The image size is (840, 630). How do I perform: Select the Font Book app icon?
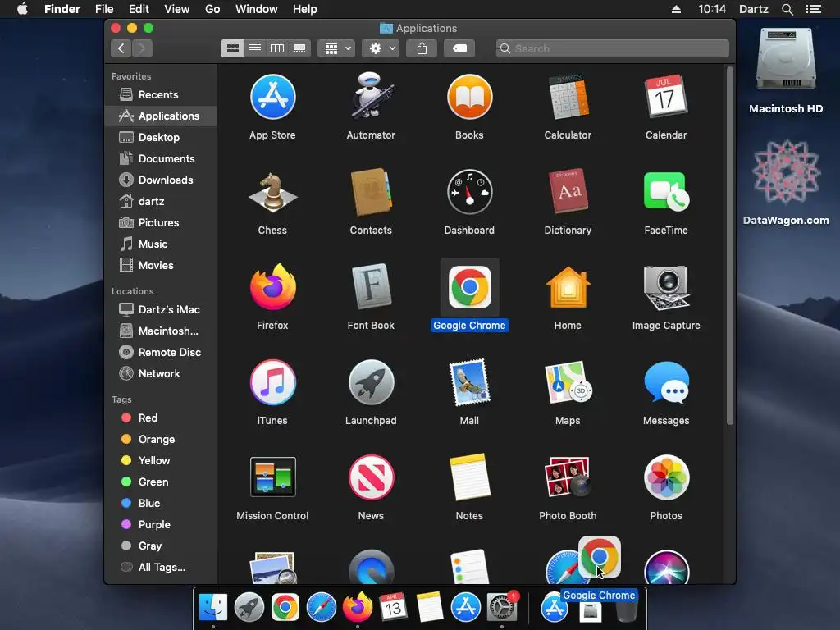[371, 286]
